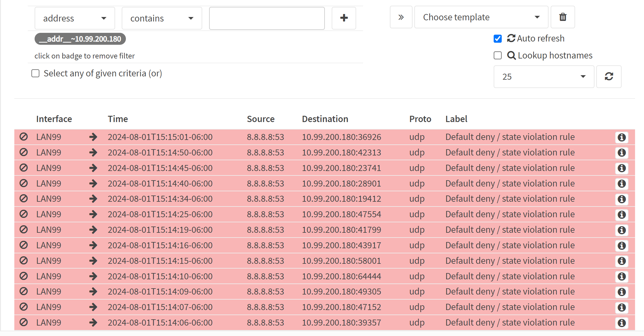Open info icon for port 39357 entry
The height and width of the screenshot is (336, 644).
(622, 323)
